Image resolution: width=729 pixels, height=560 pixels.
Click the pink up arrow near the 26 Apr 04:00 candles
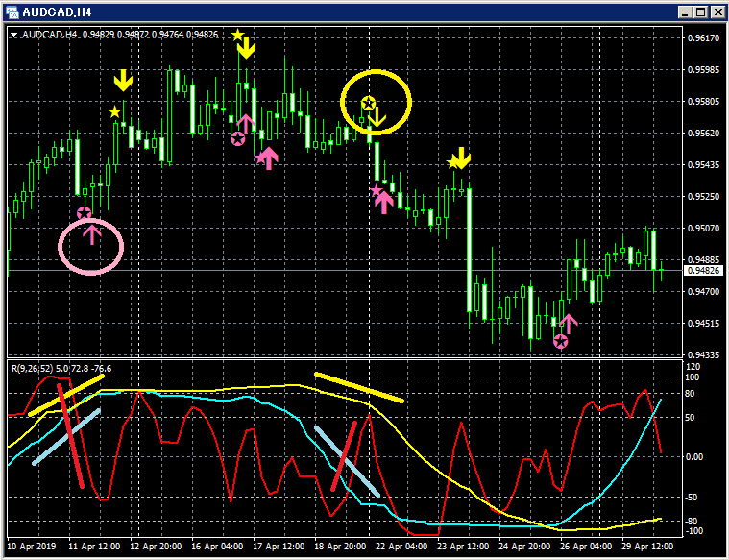[569, 324]
